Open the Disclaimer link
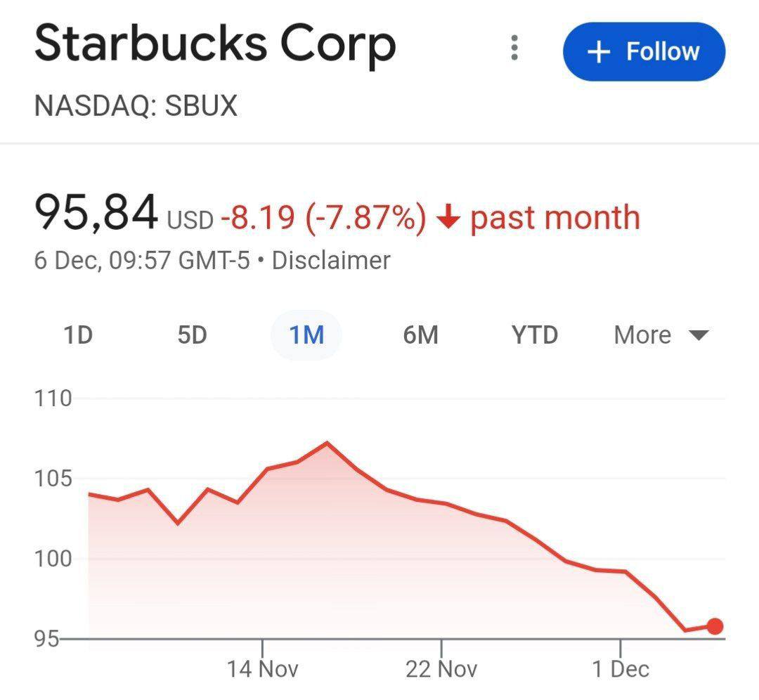This screenshot has height=700, width=759. [331, 261]
